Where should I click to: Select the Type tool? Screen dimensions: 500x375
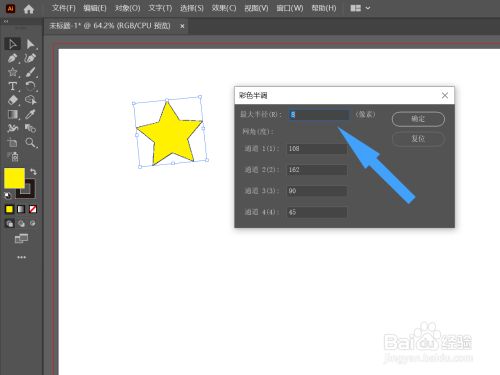pos(13,86)
